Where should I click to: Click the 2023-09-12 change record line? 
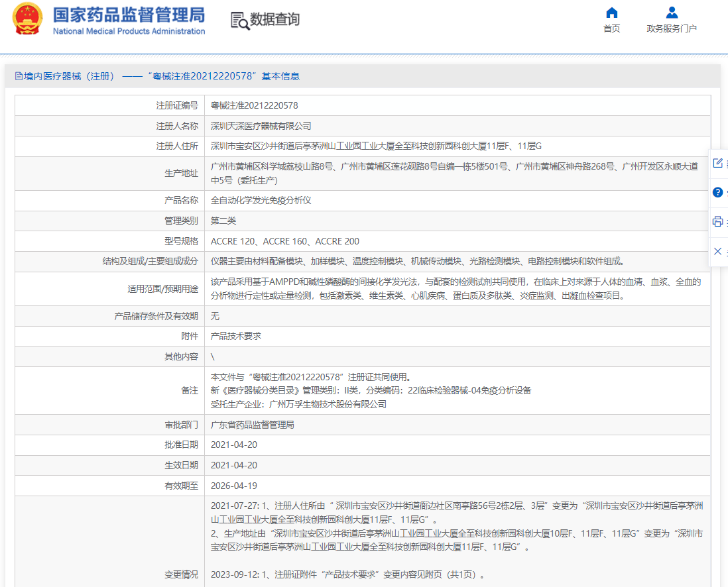tap(348, 574)
